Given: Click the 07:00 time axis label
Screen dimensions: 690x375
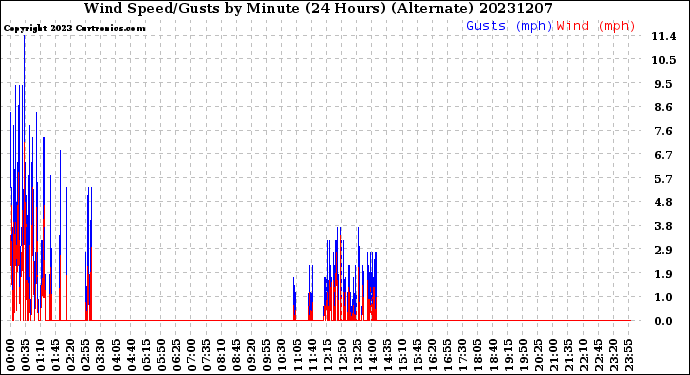Looking at the screenshot, I should (191, 355).
